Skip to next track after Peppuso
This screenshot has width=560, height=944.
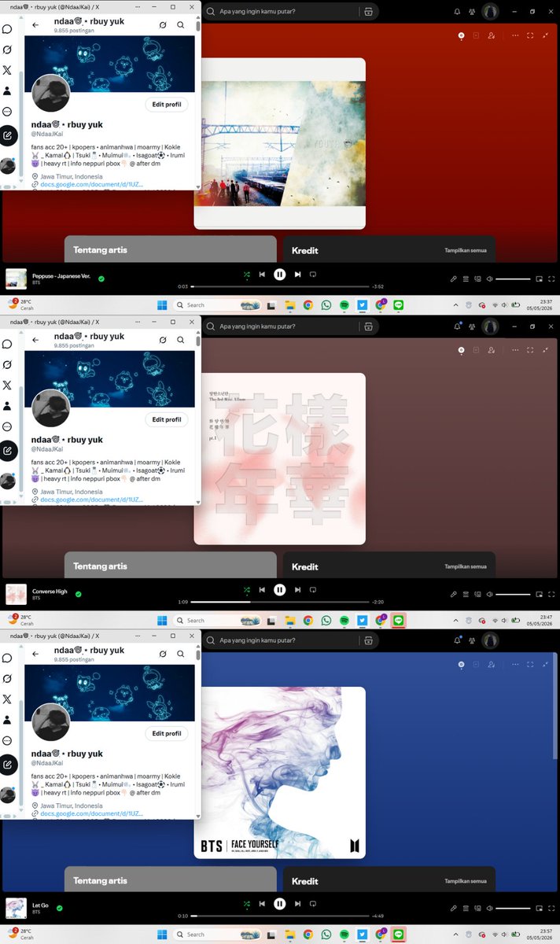pos(297,275)
